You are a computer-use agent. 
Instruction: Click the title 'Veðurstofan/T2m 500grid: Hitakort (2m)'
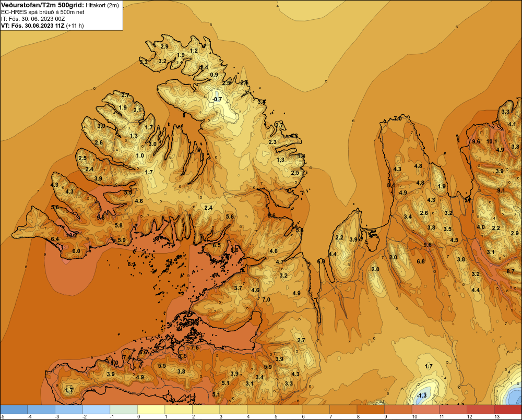pyautogui.click(x=60, y=5)
